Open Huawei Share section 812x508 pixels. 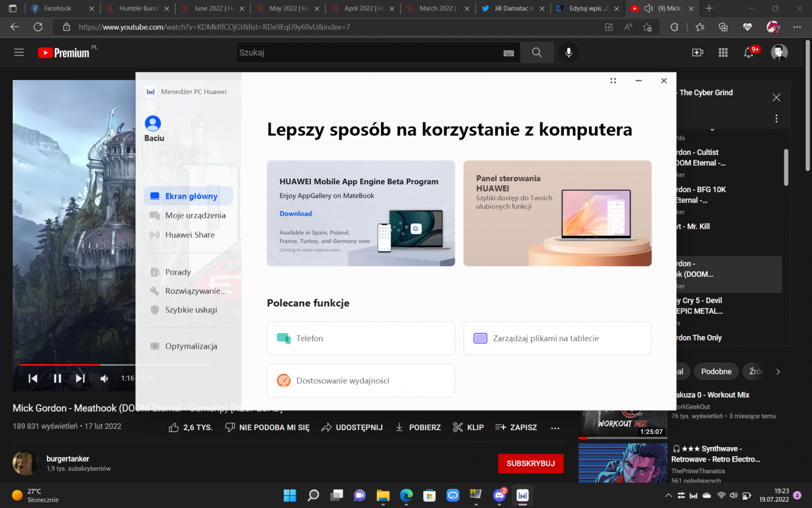pos(188,235)
